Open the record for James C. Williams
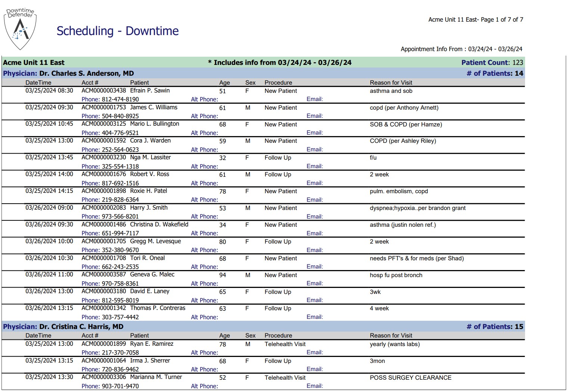 coord(155,107)
